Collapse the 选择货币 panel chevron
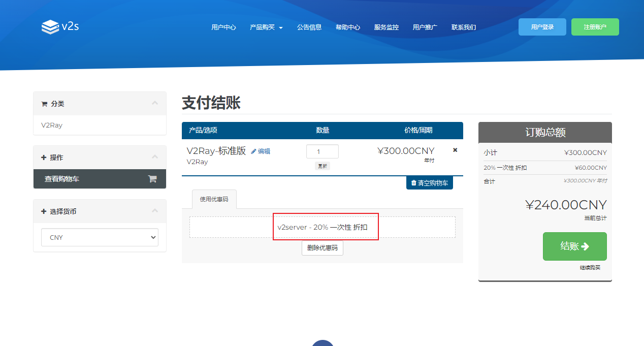The width and height of the screenshot is (644, 346). (155, 211)
